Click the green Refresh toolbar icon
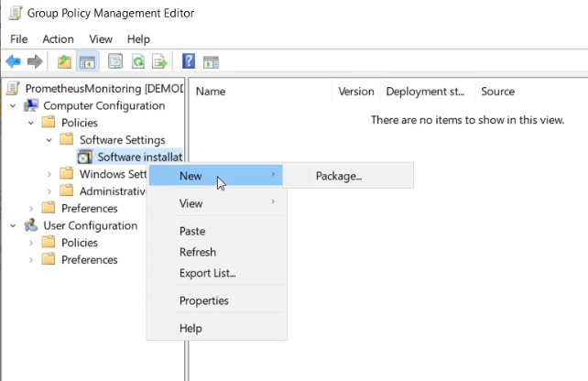 [137, 62]
